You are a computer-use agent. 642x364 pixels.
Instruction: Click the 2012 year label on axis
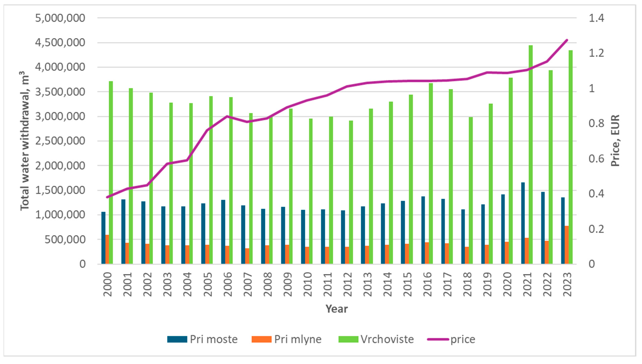[x=348, y=284]
